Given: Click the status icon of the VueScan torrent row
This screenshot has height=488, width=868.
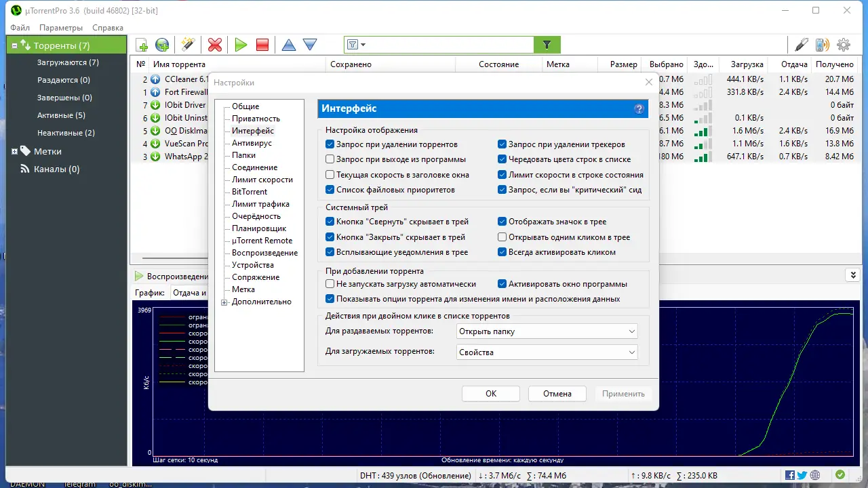Looking at the screenshot, I should tap(155, 144).
